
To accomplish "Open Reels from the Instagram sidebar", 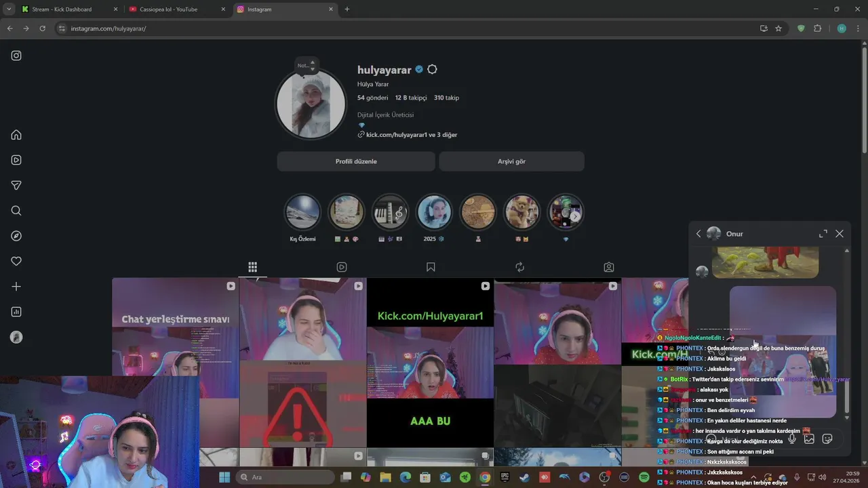I will 16,160.
